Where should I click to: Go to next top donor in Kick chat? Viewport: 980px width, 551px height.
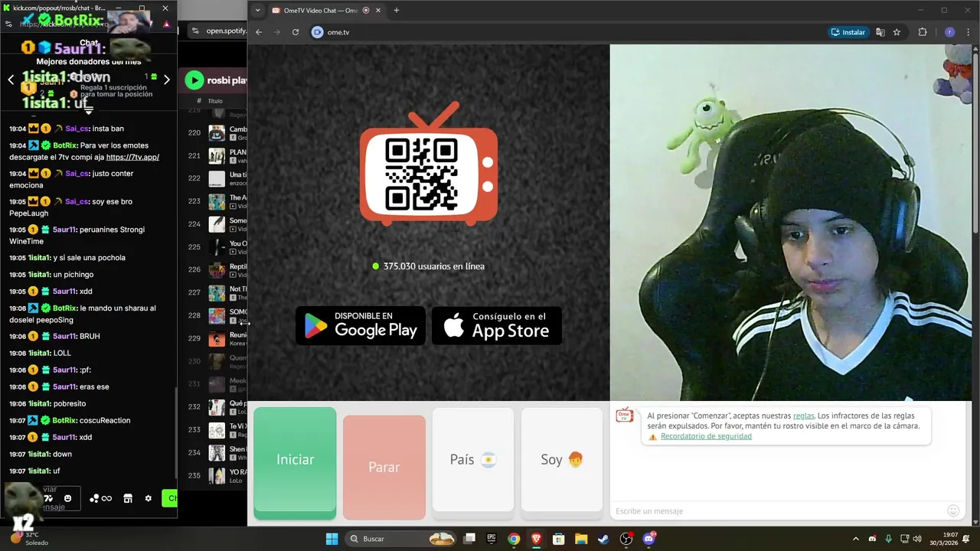(167, 80)
